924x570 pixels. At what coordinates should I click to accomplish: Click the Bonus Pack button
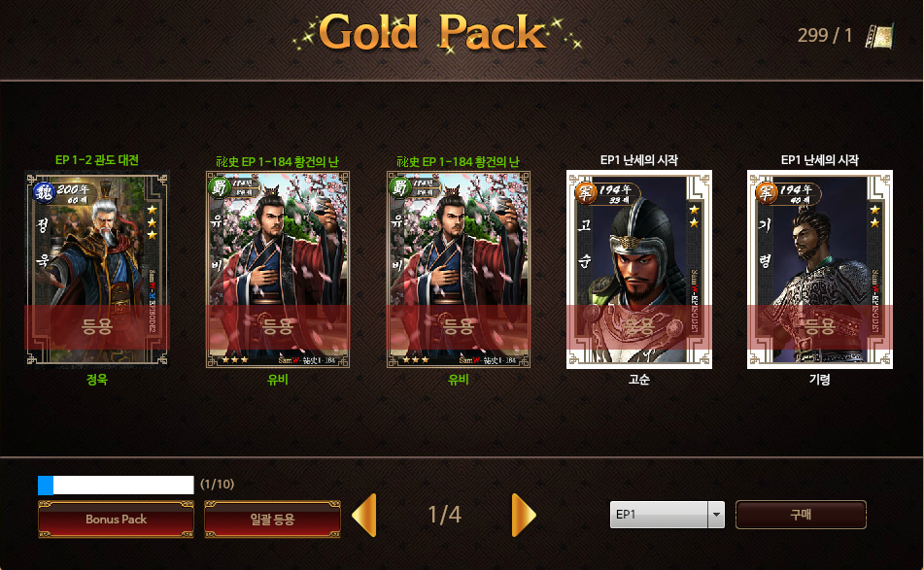point(116,520)
